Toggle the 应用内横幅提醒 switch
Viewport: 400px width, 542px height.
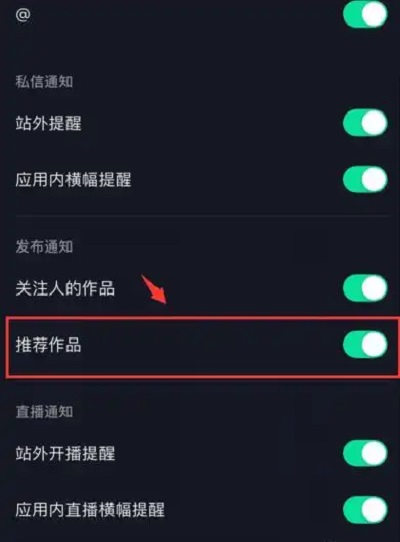pos(365,179)
